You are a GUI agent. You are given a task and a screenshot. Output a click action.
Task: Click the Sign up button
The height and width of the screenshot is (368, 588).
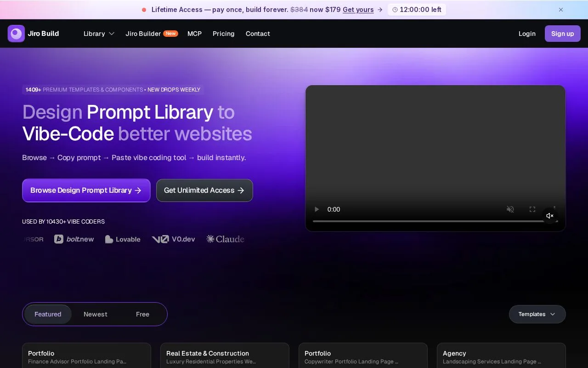pyautogui.click(x=563, y=34)
